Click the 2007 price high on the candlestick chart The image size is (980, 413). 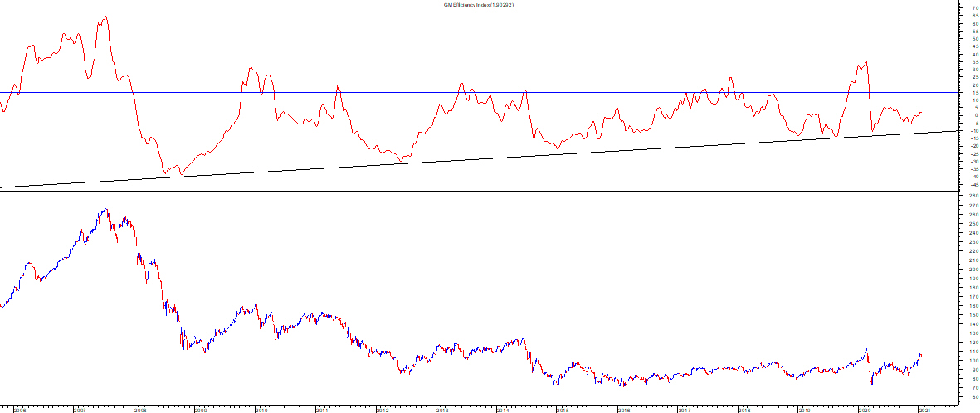click(x=105, y=211)
